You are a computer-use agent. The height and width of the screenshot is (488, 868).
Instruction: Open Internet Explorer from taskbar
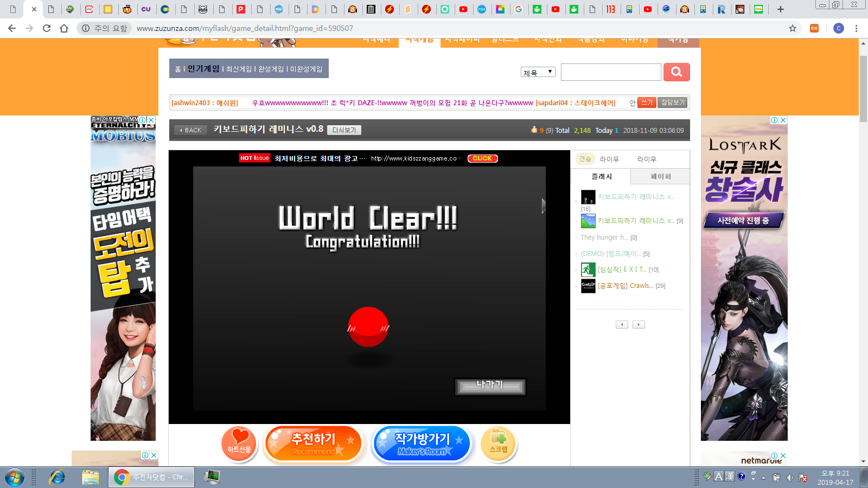[57, 477]
